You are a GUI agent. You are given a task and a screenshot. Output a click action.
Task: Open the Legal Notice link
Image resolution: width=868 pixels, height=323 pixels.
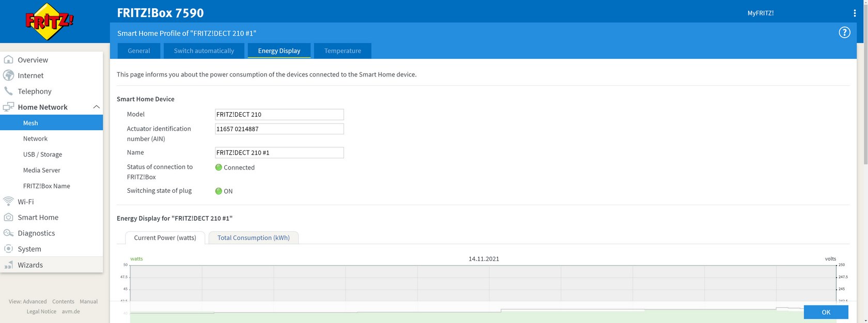click(41, 312)
